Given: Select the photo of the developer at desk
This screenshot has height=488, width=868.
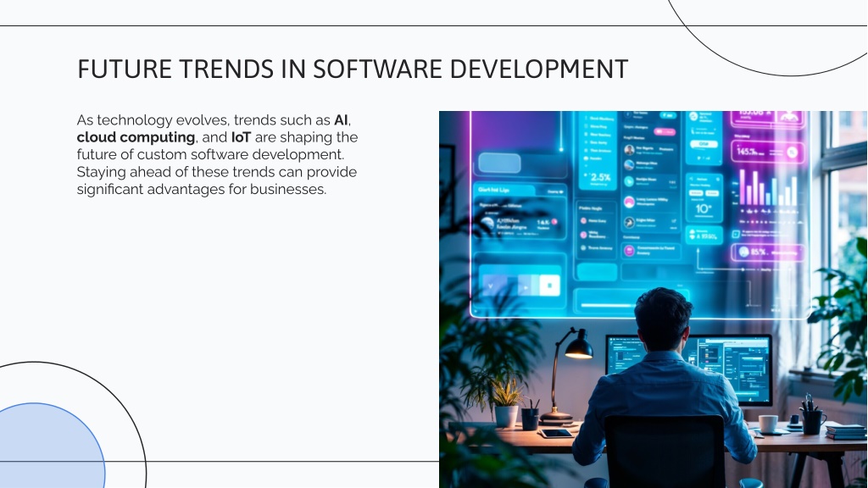Looking at the screenshot, I should coord(654,299).
